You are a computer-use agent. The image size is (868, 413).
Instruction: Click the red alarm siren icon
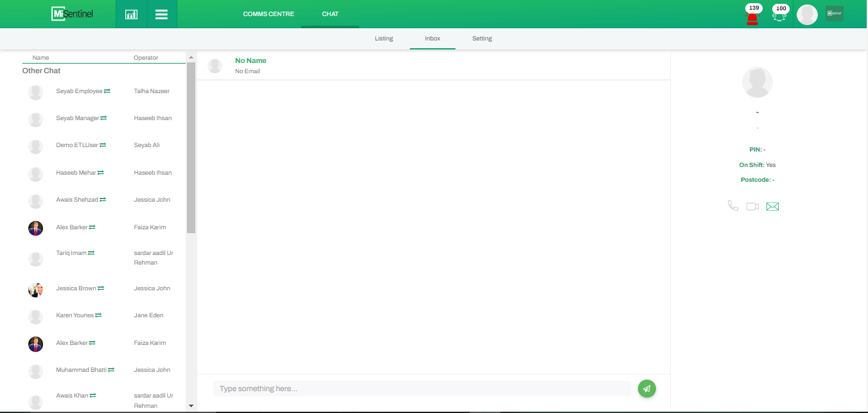(752, 17)
